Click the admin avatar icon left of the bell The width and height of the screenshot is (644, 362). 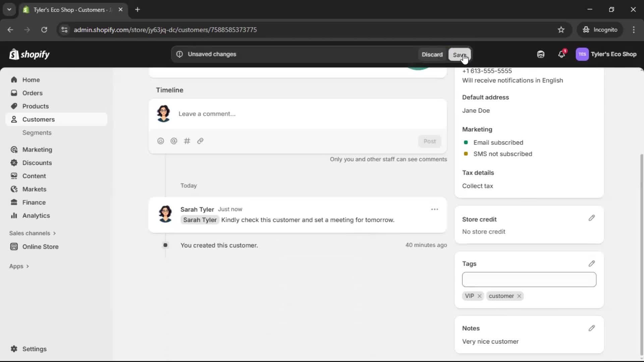tap(541, 54)
